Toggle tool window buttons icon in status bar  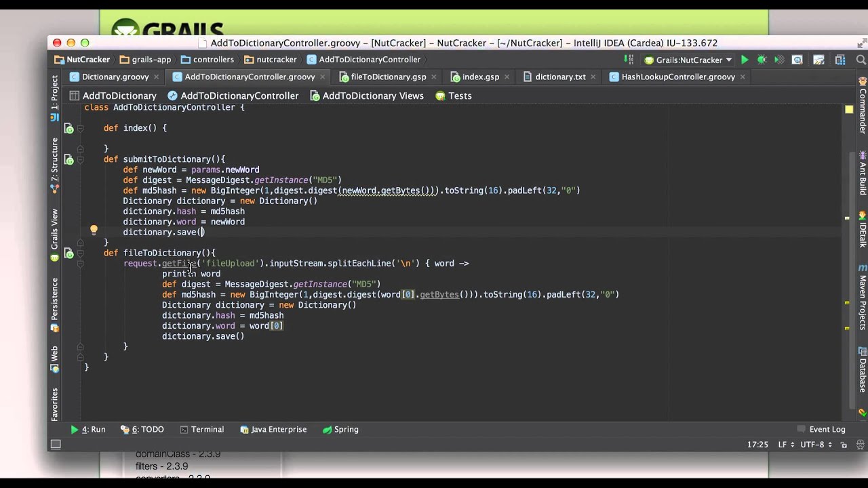pyautogui.click(x=56, y=445)
